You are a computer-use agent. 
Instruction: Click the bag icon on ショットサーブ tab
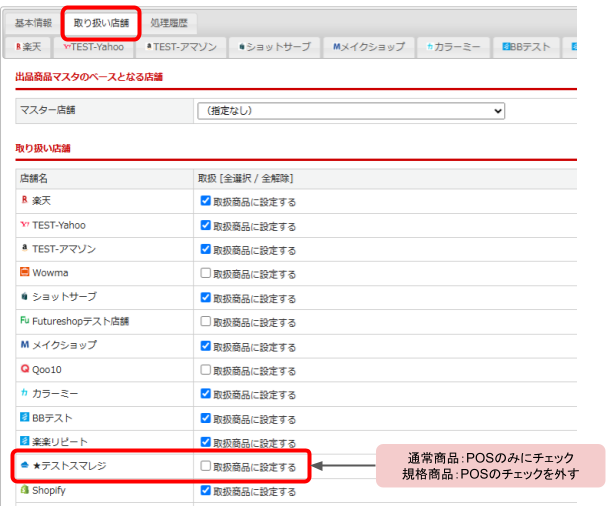click(242, 47)
